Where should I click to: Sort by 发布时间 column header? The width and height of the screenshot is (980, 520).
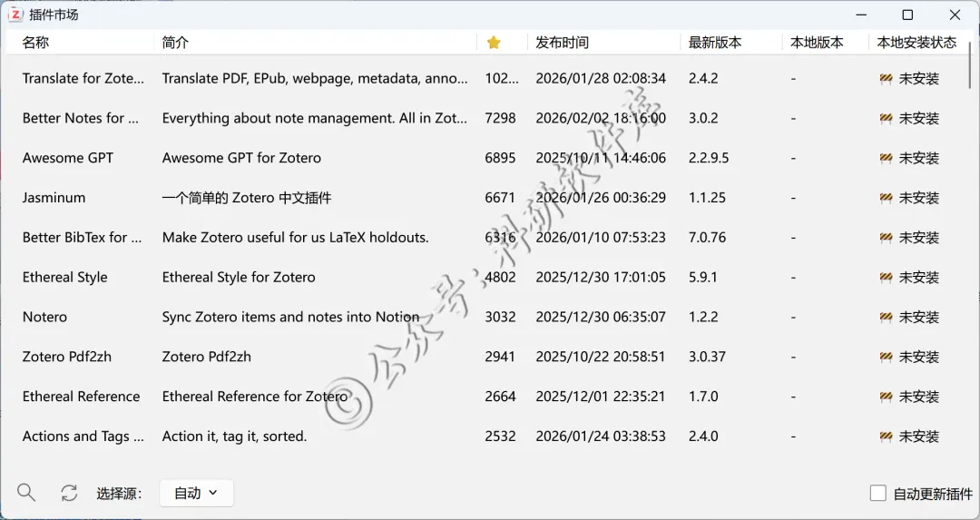pyautogui.click(x=562, y=43)
